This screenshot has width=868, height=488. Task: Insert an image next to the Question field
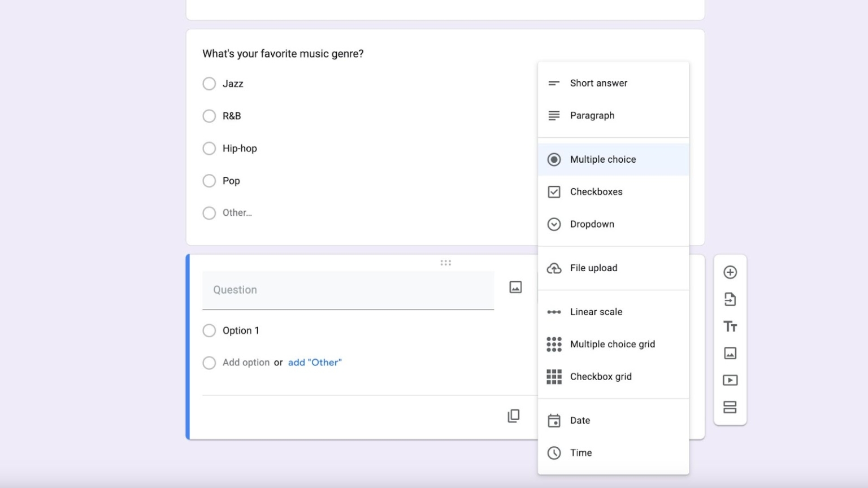pos(515,287)
